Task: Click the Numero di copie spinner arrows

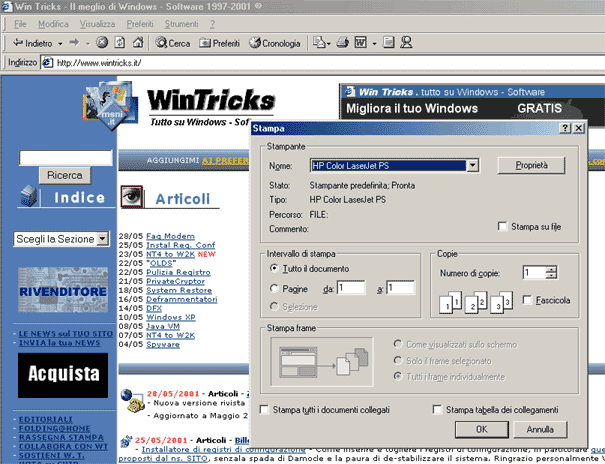Action: [552, 273]
